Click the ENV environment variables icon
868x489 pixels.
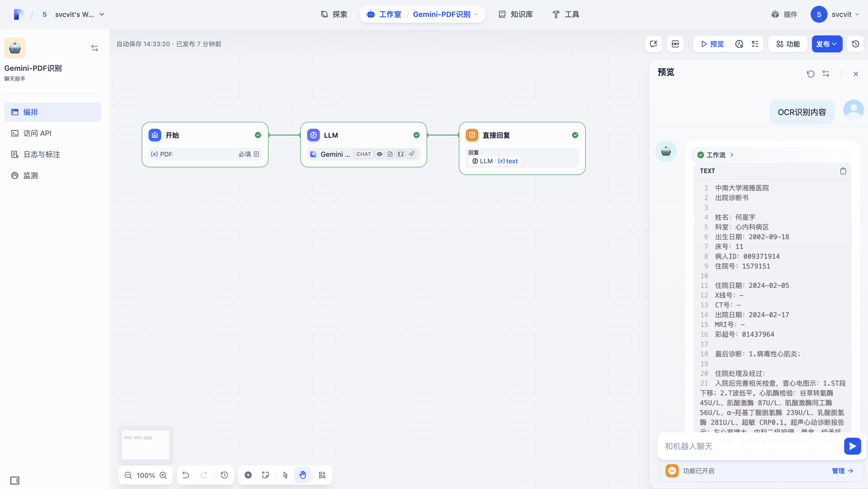(x=675, y=44)
